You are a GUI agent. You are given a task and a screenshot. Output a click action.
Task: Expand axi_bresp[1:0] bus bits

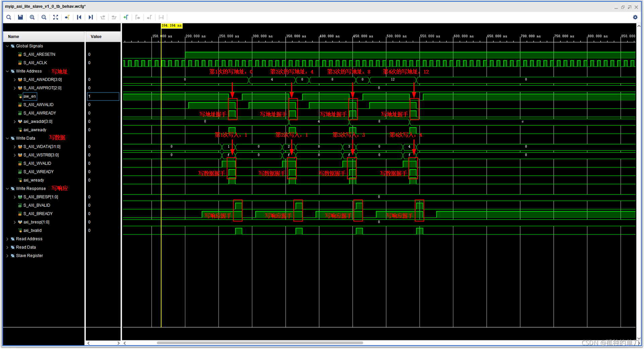click(14, 222)
